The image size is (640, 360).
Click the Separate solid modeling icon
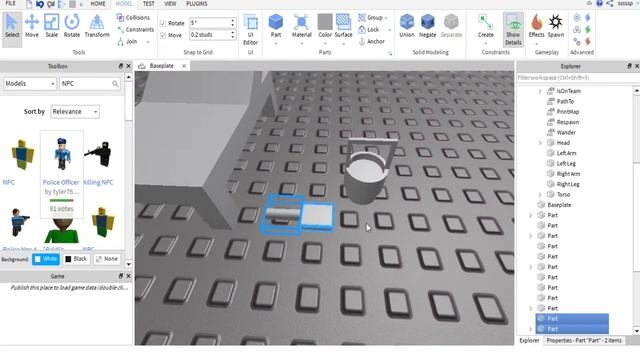[x=451, y=26]
